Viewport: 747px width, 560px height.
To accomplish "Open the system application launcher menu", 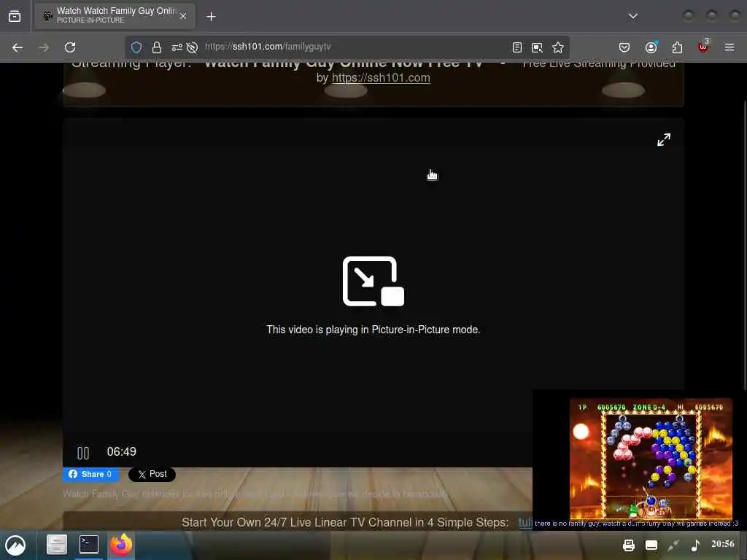I will pyautogui.click(x=15, y=545).
